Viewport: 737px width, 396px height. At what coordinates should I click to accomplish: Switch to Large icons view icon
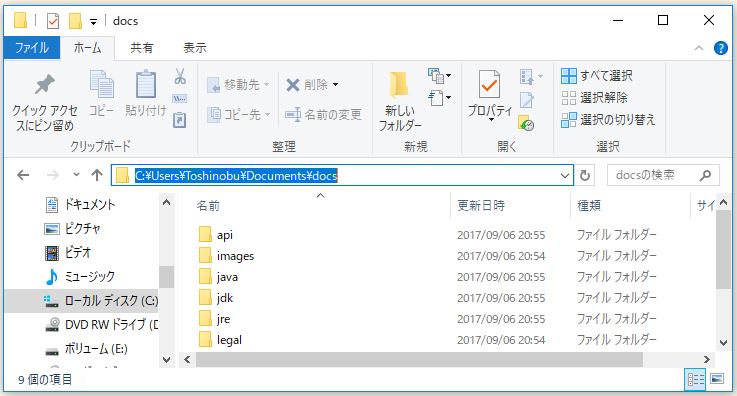point(717,379)
